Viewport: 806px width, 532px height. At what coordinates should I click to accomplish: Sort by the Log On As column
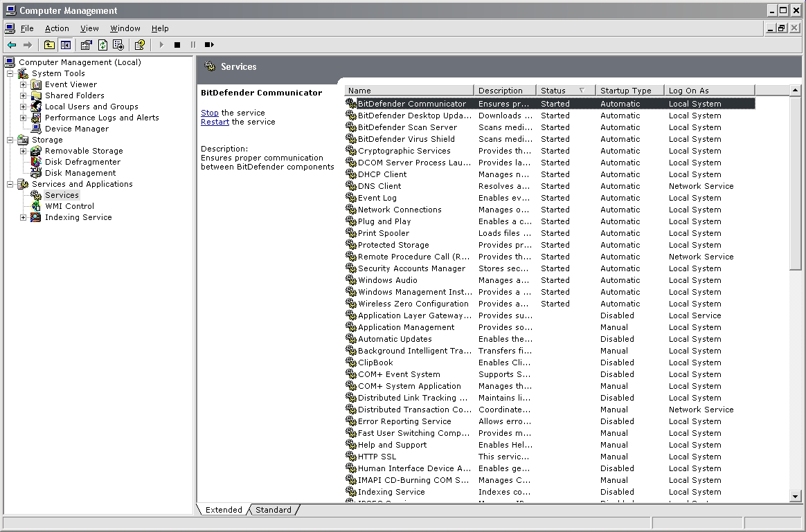pyautogui.click(x=709, y=91)
